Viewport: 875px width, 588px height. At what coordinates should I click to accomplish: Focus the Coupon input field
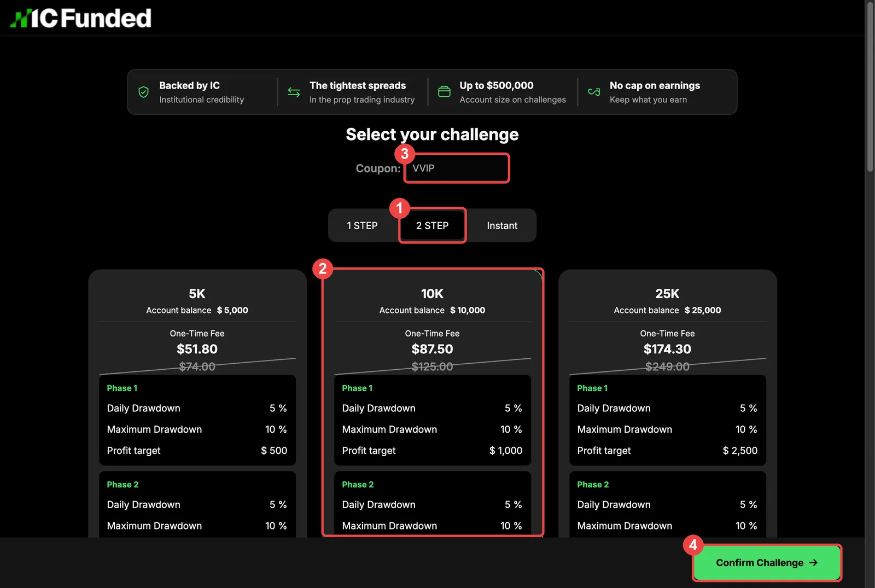click(x=457, y=168)
